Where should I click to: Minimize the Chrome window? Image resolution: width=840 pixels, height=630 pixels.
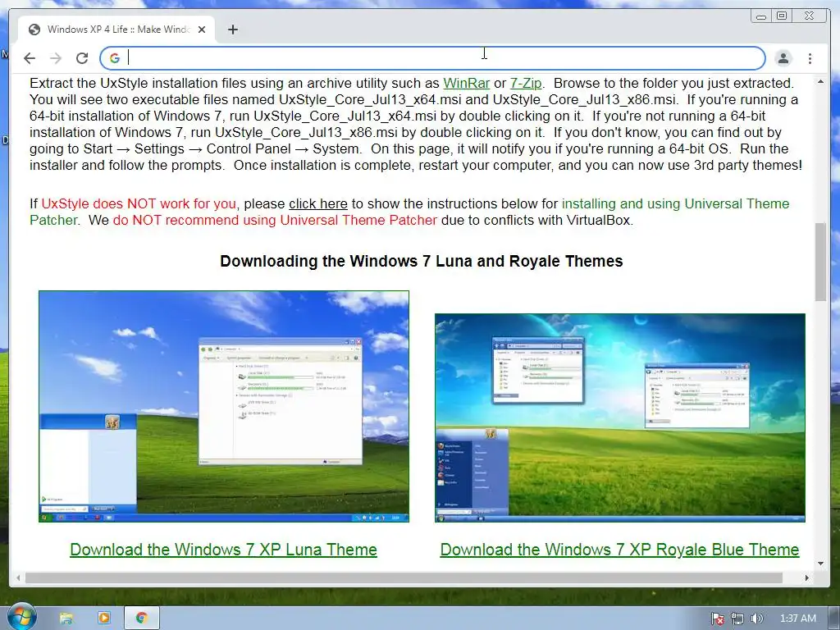coord(760,16)
